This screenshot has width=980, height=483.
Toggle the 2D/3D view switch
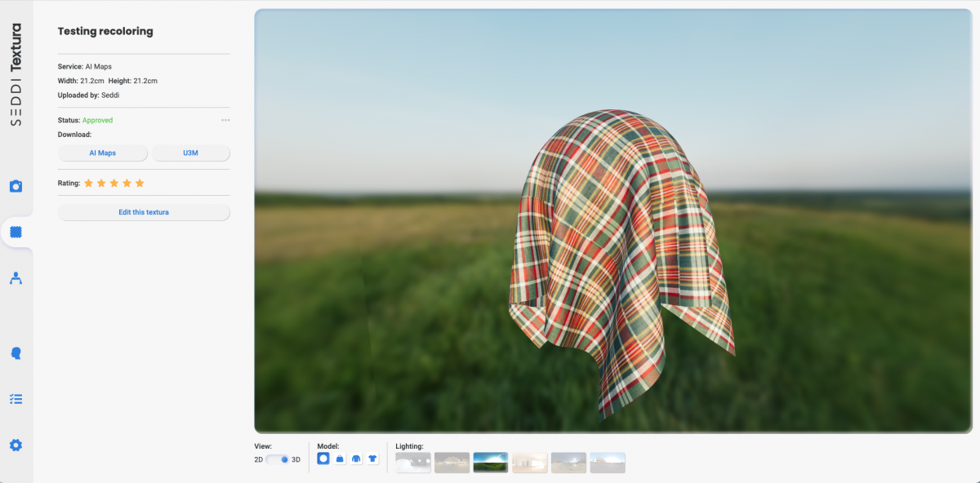click(278, 459)
